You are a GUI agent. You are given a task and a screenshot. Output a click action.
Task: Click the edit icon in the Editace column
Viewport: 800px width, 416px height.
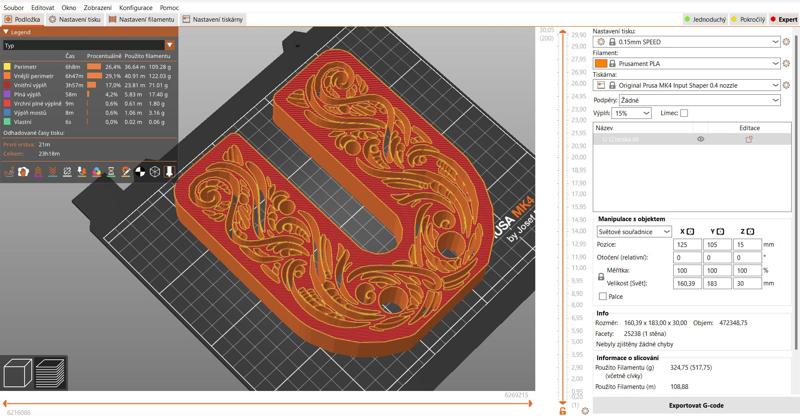(749, 139)
